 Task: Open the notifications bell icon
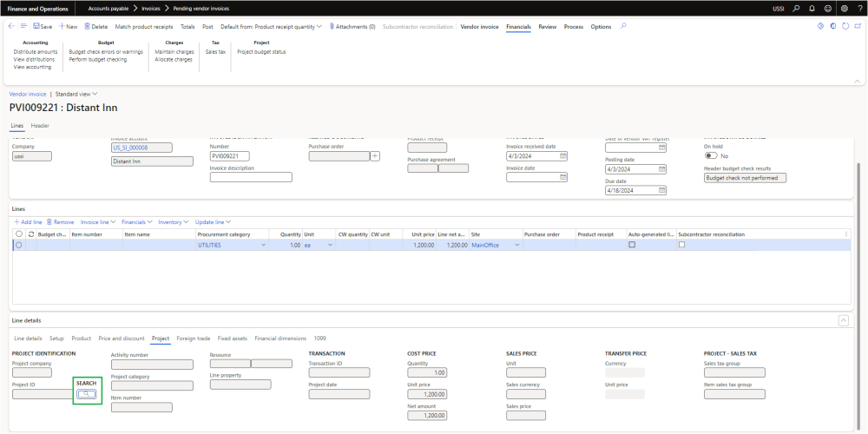click(811, 8)
